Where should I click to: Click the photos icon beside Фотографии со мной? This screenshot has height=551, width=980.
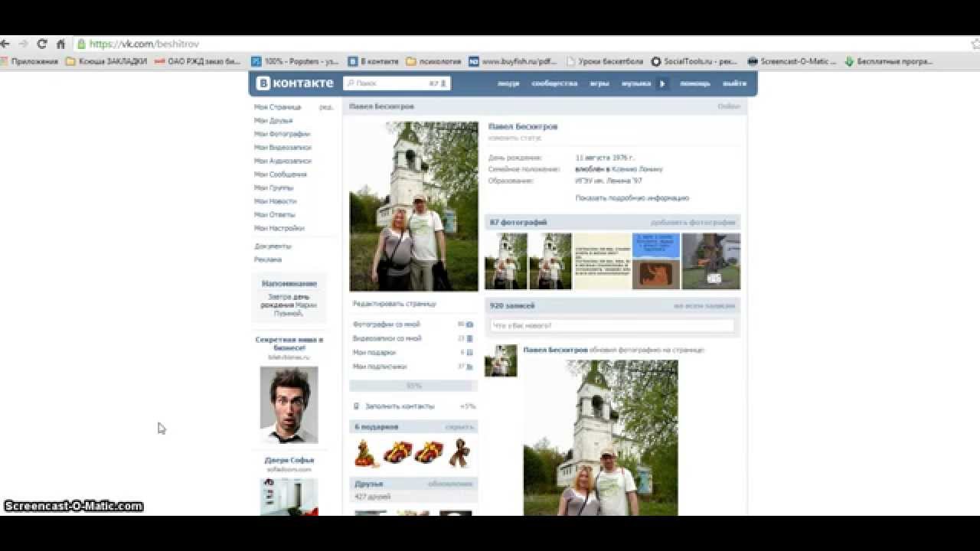469,324
